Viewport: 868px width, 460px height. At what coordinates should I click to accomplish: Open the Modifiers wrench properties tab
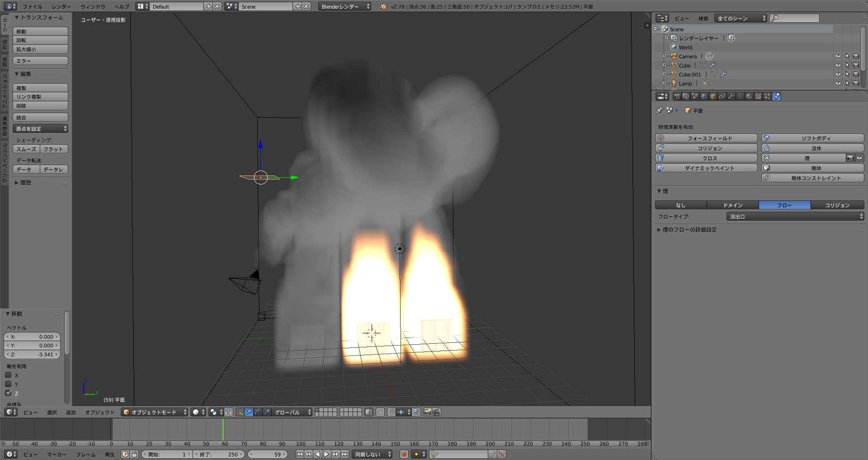731,96
